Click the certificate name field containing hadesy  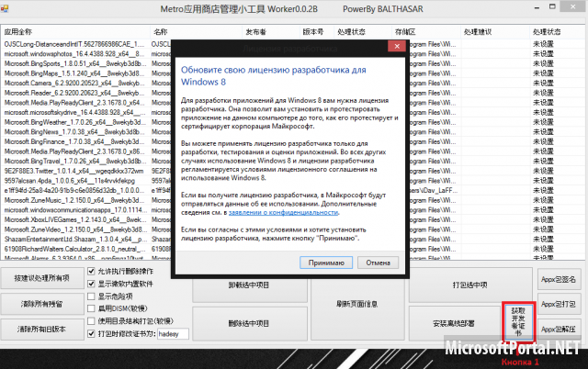[x=173, y=334]
